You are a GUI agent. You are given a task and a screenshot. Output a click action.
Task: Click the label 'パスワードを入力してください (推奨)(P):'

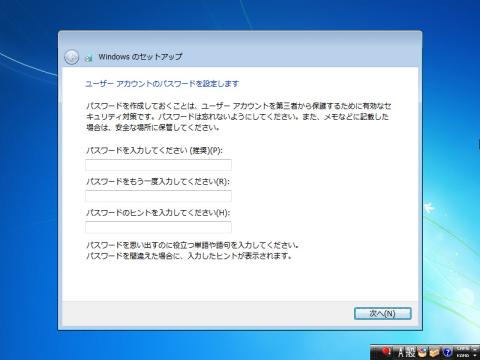pos(154,150)
